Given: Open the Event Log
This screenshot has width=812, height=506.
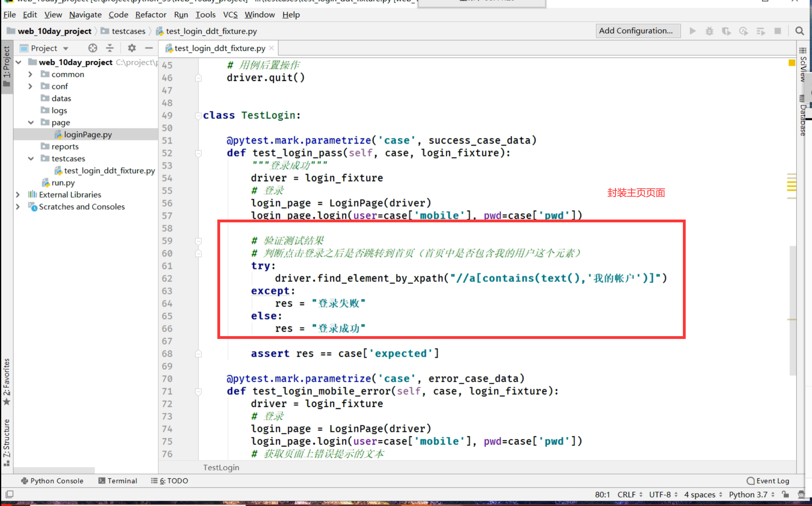Looking at the screenshot, I should pyautogui.click(x=768, y=481).
